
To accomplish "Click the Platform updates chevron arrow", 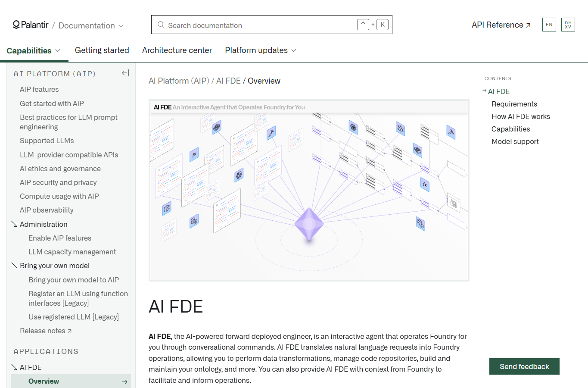I will pyautogui.click(x=294, y=50).
